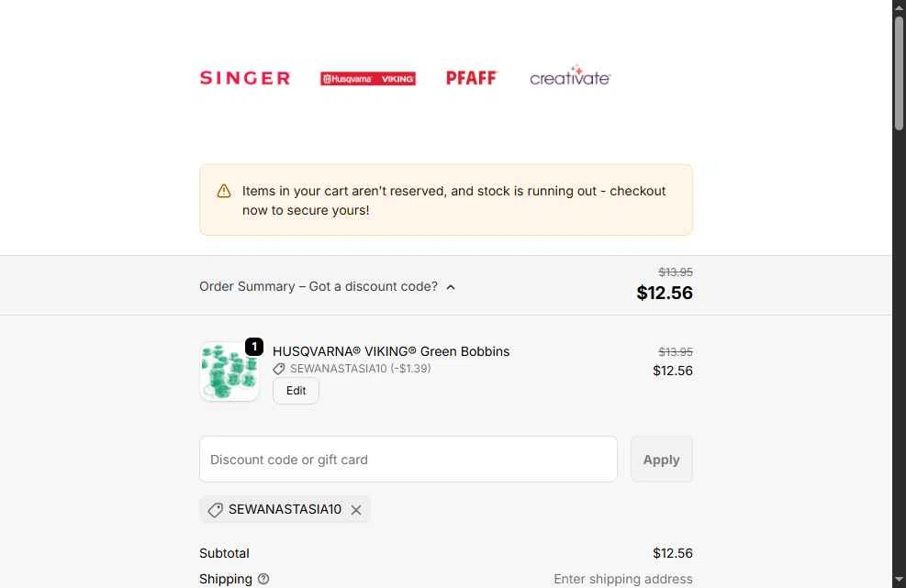
Task: Click the Green Bobbins product thumbnail
Action: click(x=229, y=372)
